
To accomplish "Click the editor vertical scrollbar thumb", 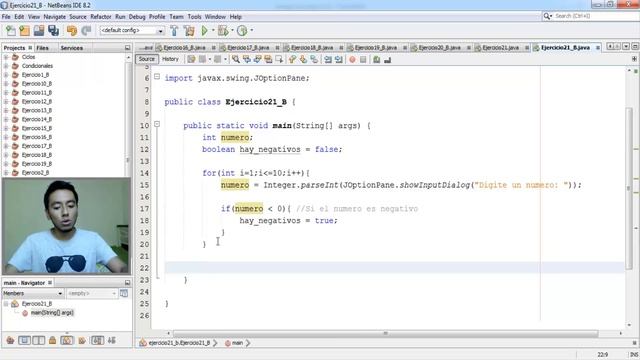I will click(x=629, y=188).
